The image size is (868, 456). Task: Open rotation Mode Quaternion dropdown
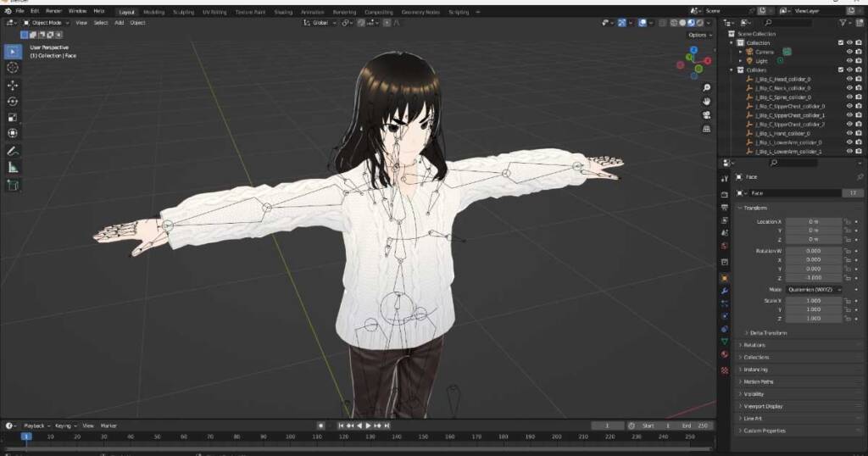tap(814, 290)
